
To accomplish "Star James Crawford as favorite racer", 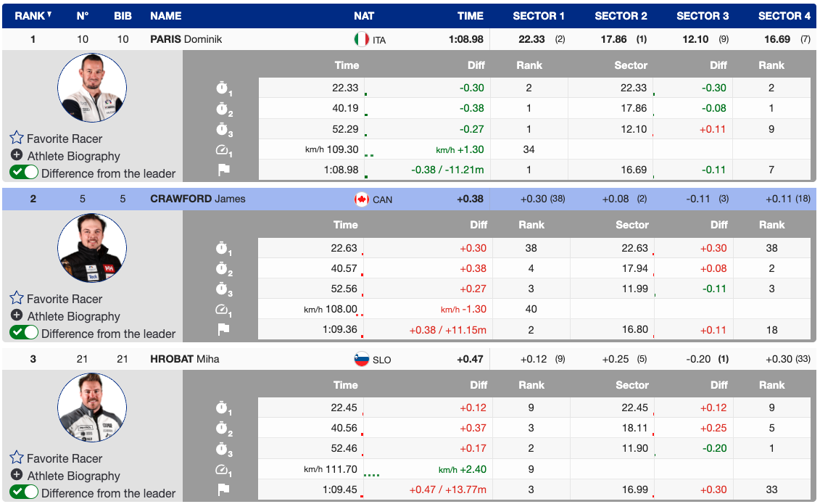I will click(17, 298).
